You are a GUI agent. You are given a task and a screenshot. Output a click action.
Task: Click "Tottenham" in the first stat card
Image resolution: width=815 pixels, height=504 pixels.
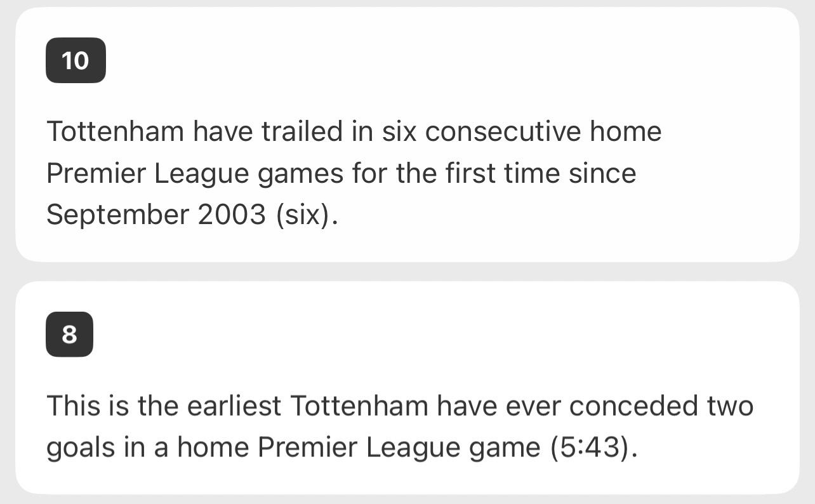click(115, 132)
